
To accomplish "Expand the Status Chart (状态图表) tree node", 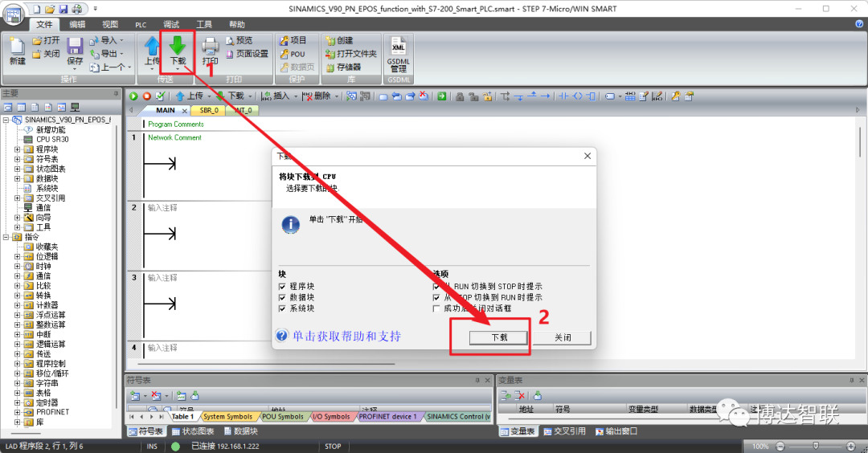I will 17,169.
